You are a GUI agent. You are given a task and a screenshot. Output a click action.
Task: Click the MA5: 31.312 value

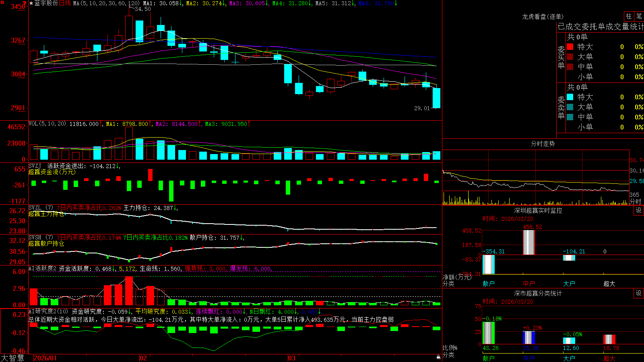[334, 3]
